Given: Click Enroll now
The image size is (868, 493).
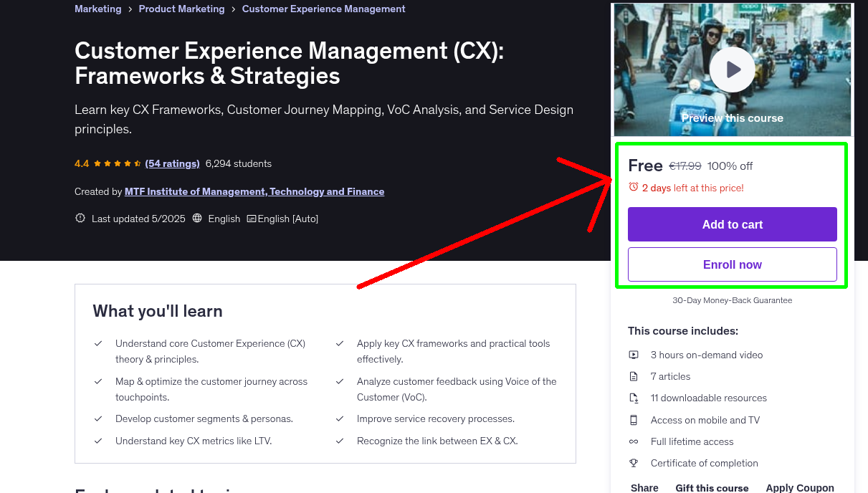Looking at the screenshot, I should pos(732,264).
